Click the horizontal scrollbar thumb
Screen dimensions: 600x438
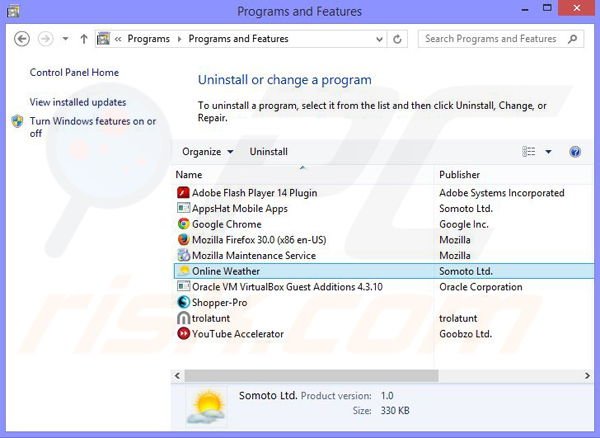tap(311, 376)
